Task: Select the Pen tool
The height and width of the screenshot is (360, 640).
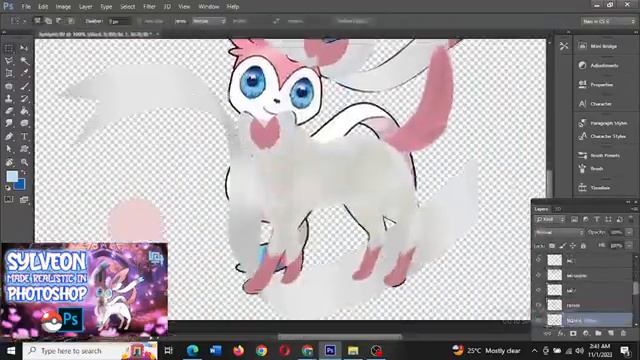Action: coord(9,136)
